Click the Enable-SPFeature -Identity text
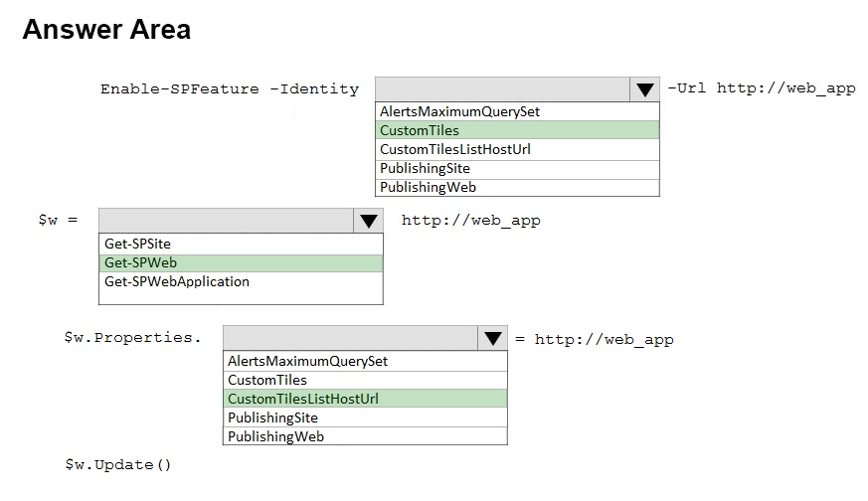The height and width of the screenshot is (501, 868). (230, 89)
